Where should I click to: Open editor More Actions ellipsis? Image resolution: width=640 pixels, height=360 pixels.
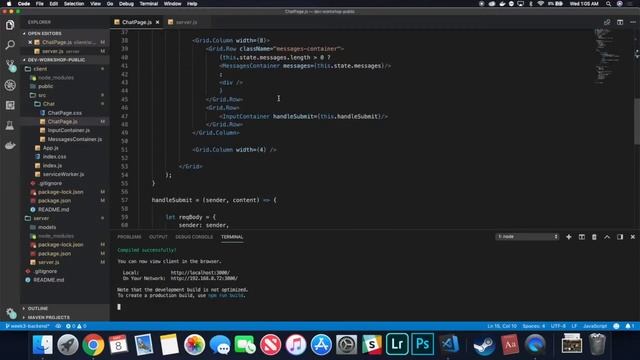633,22
